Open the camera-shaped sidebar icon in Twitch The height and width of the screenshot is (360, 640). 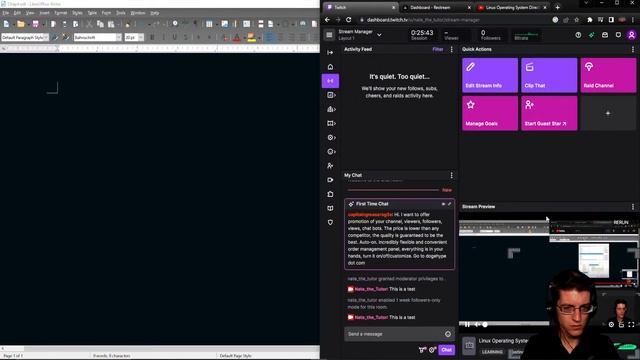pyautogui.click(x=330, y=180)
